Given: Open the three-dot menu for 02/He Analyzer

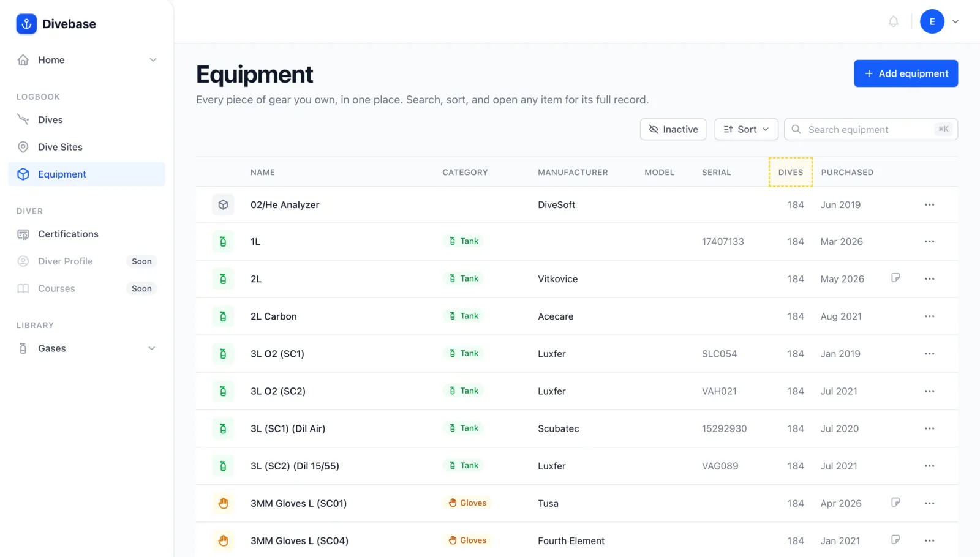Looking at the screenshot, I should tap(929, 204).
